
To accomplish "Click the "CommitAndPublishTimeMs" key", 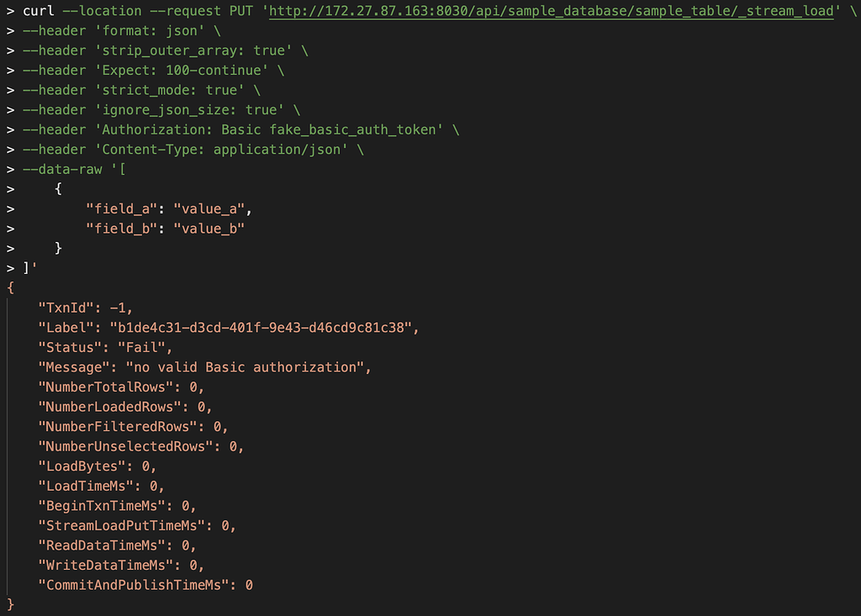I will coord(134,585).
